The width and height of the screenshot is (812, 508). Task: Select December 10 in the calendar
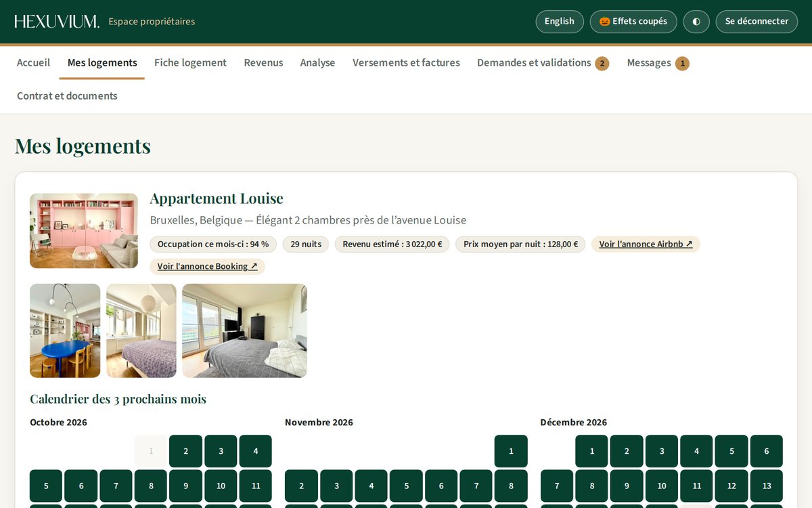[x=662, y=486]
